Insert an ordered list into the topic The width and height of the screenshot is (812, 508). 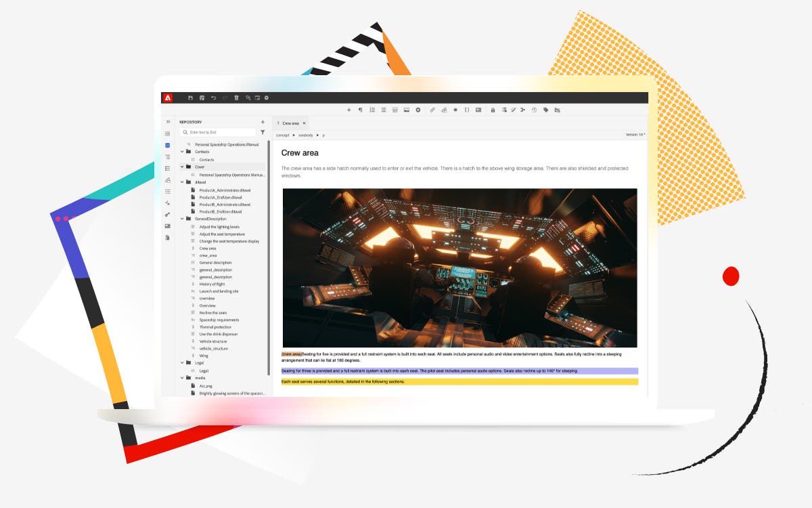372,109
